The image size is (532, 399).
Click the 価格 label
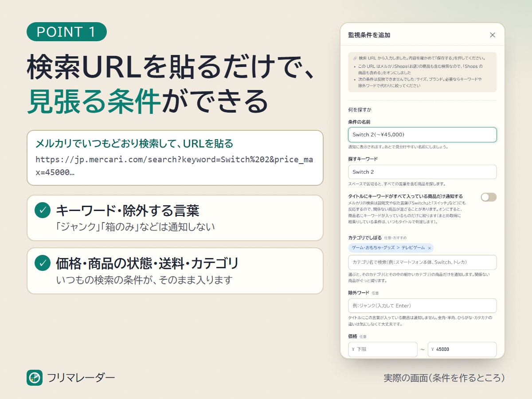[353, 336]
